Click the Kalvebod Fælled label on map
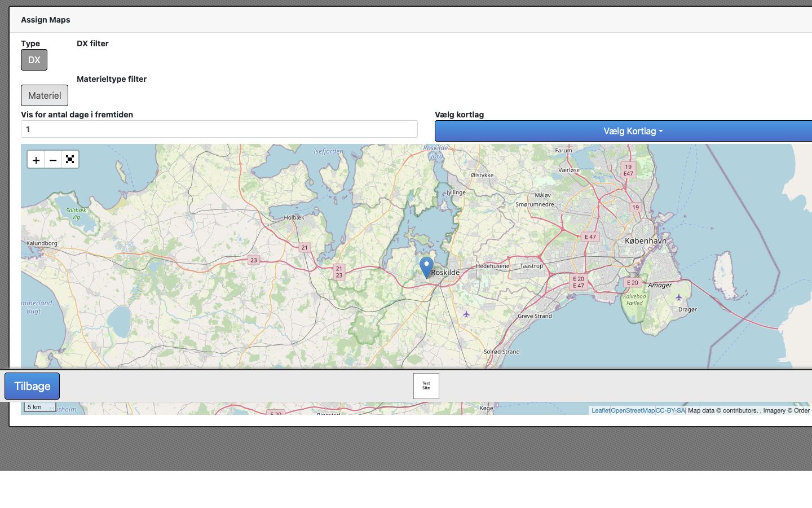The width and height of the screenshot is (812, 508). [634, 300]
